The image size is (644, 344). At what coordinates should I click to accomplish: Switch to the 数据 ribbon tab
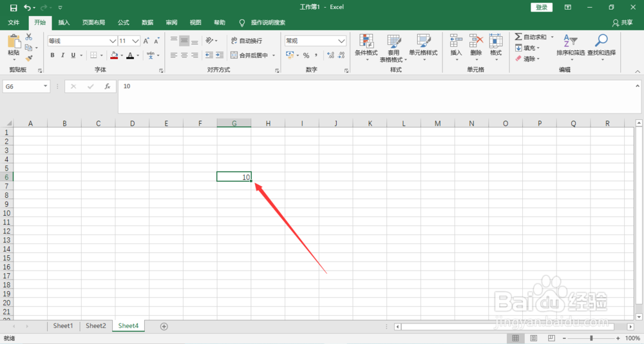tap(147, 23)
